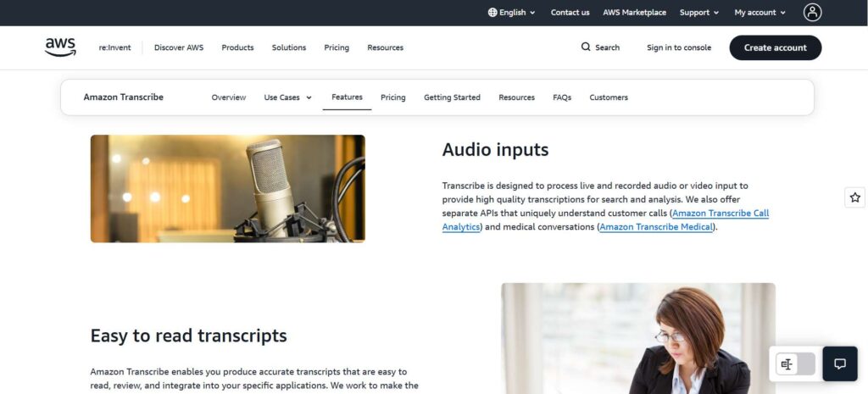Screen dimensions: 868x394
Task: Expand the Use Cases dropdown
Action: [288, 97]
